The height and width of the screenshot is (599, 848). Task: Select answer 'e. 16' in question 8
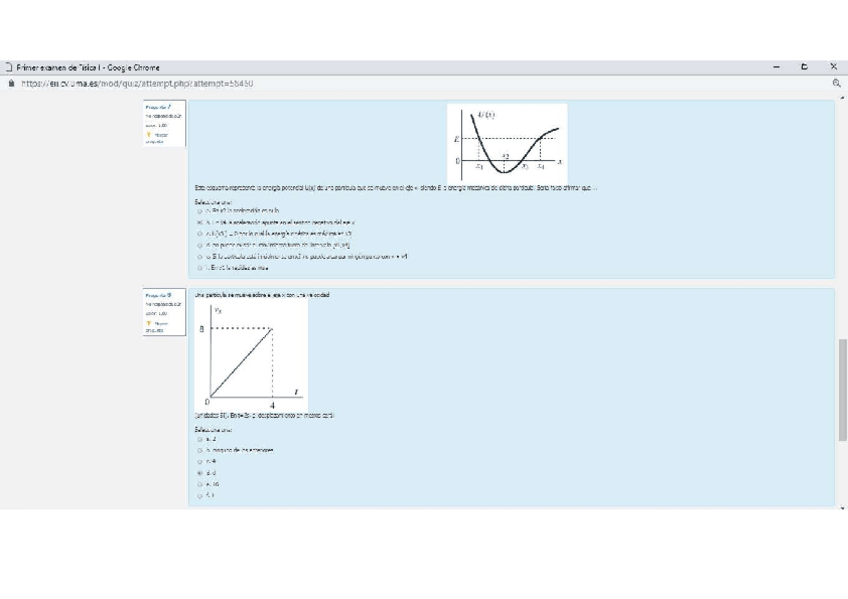[200, 484]
